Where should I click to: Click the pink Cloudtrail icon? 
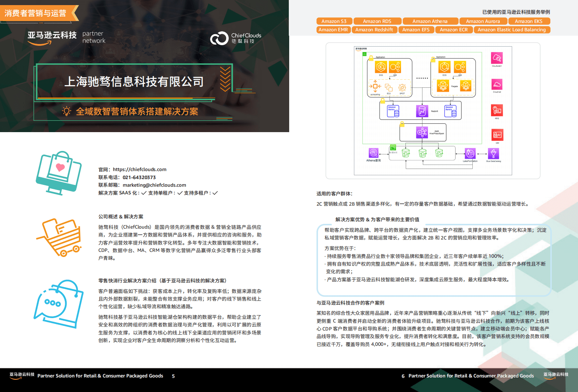click(497, 84)
